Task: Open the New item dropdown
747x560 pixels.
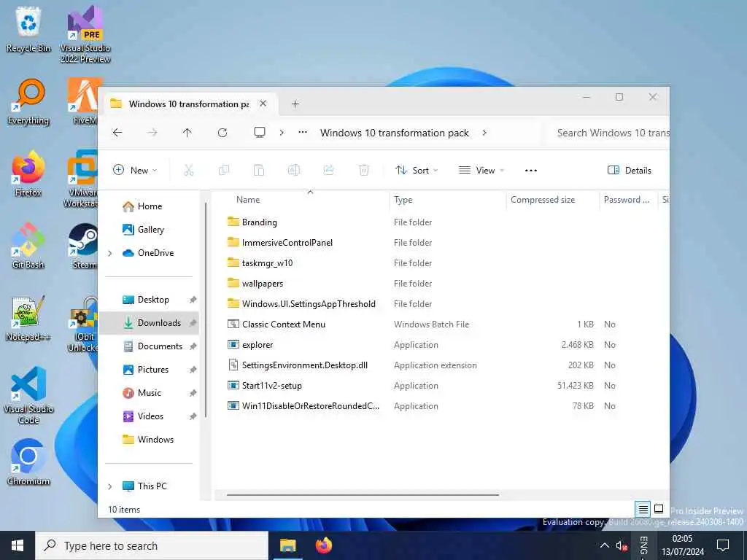Action: click(x=135, y=171)
